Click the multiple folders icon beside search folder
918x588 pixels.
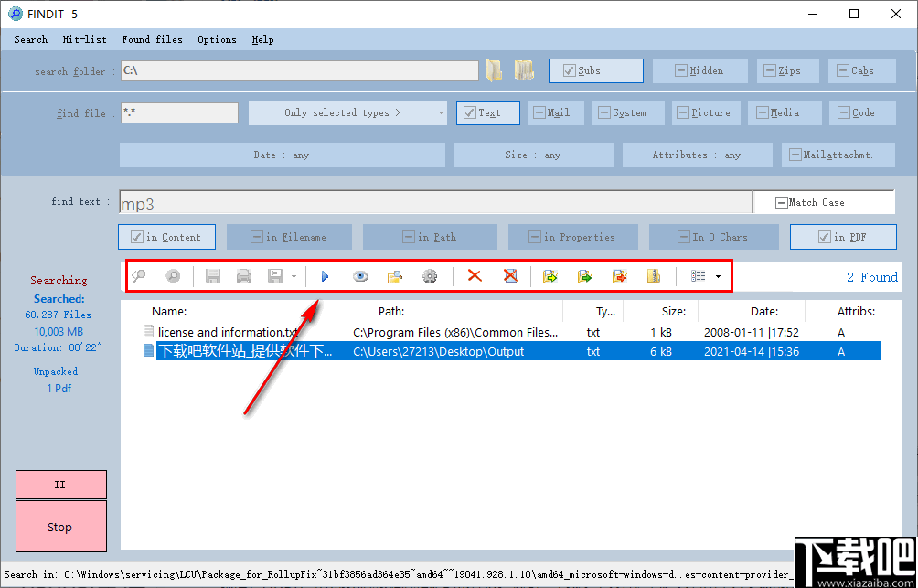(524, 70)
